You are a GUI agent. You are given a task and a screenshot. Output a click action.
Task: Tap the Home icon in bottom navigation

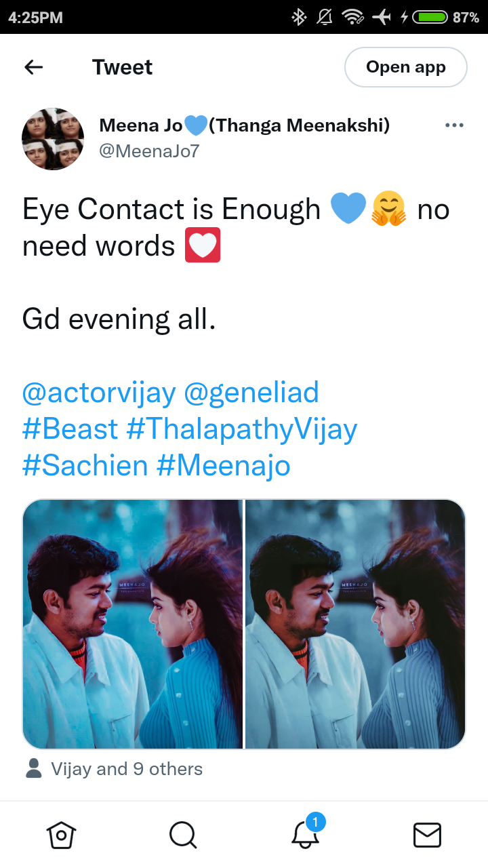61,835
